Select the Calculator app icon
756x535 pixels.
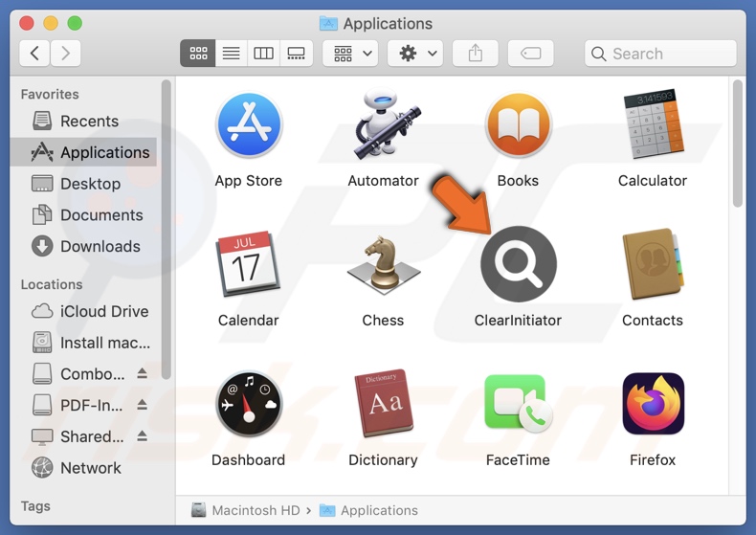[x=654, y=124]
